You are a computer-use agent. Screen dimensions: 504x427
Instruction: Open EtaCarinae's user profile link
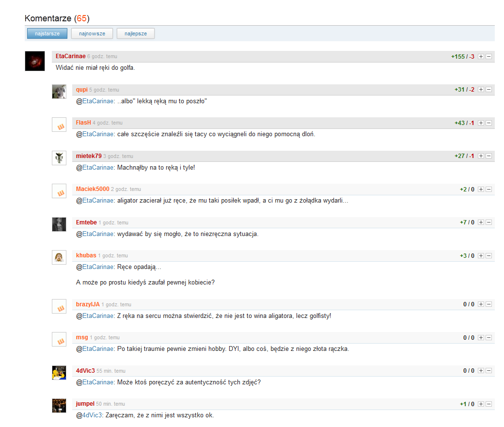(x=70, y=56)
